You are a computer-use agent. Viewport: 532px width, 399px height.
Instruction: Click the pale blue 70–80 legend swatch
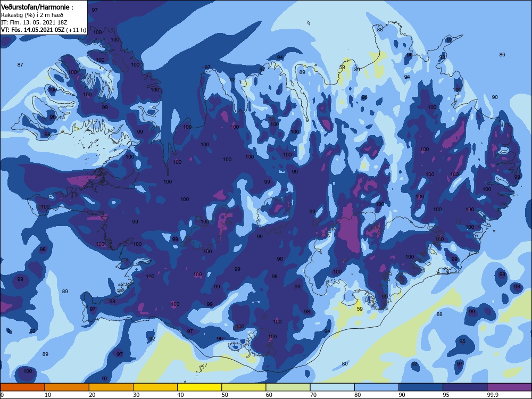click(x=332, y=387)
